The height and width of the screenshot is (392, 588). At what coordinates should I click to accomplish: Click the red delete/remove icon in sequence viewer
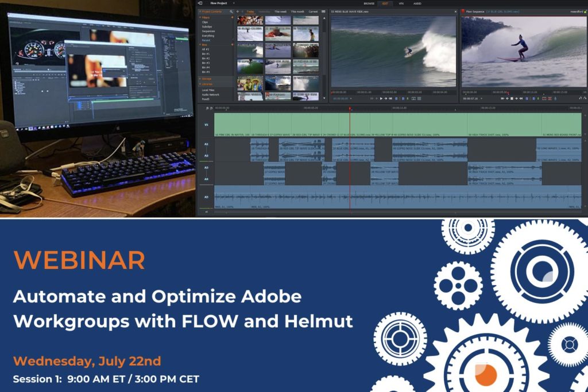tap(550, 99)
